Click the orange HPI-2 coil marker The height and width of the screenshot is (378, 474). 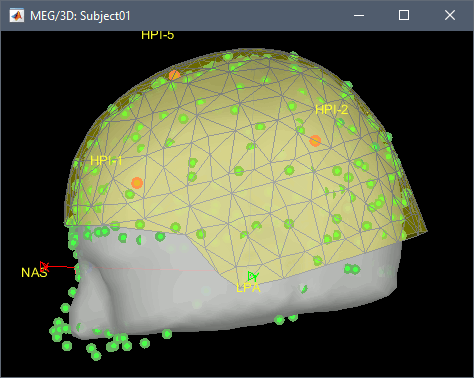[315, 141]
